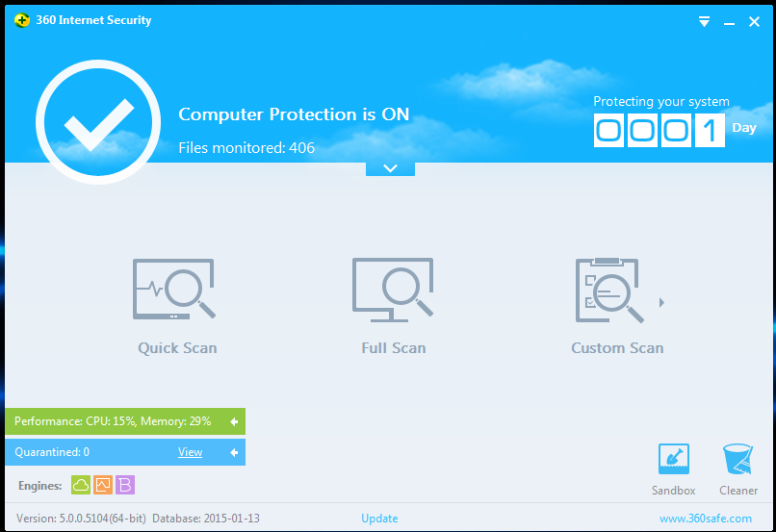Open the www.360safe.com link
The image size is (776, 532).
coord(705,519)
